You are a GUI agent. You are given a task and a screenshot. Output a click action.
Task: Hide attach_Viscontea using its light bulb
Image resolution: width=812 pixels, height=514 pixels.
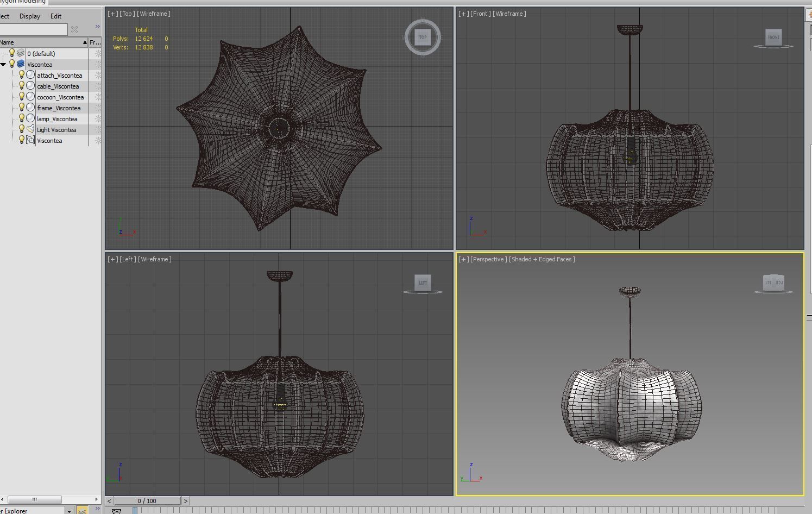pyautogui.click(x=22, y=75)
